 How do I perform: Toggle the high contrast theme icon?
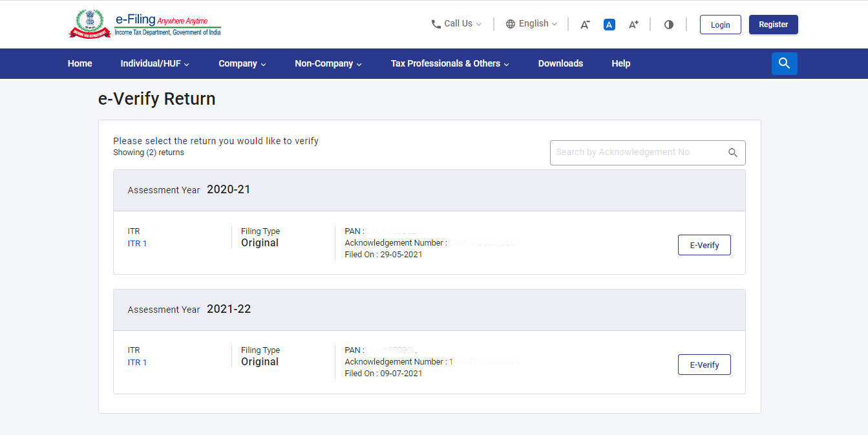tap(668, 24)
